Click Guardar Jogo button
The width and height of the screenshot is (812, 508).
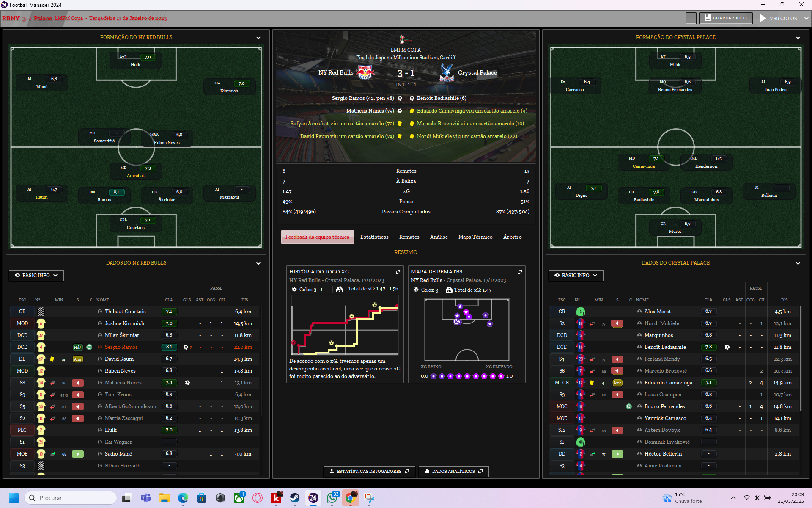click(726, 18)
